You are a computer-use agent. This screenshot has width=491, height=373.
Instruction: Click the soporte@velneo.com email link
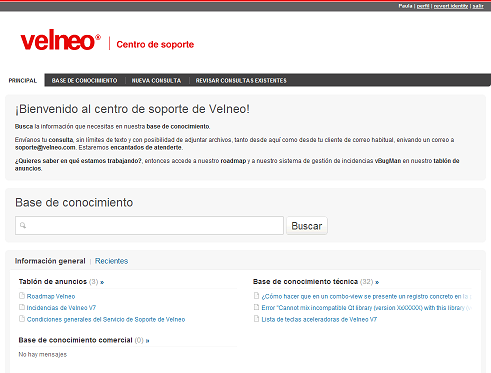45,147
